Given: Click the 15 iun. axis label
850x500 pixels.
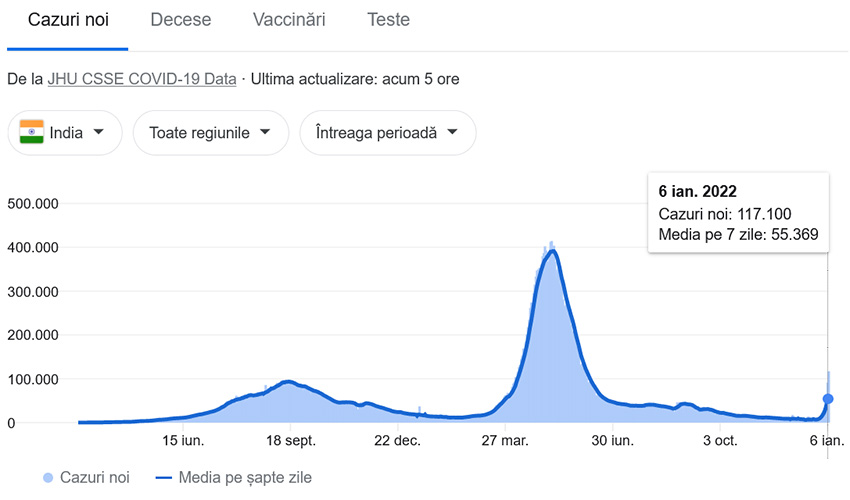Looking at the screenshot, I should coord(183,440).
